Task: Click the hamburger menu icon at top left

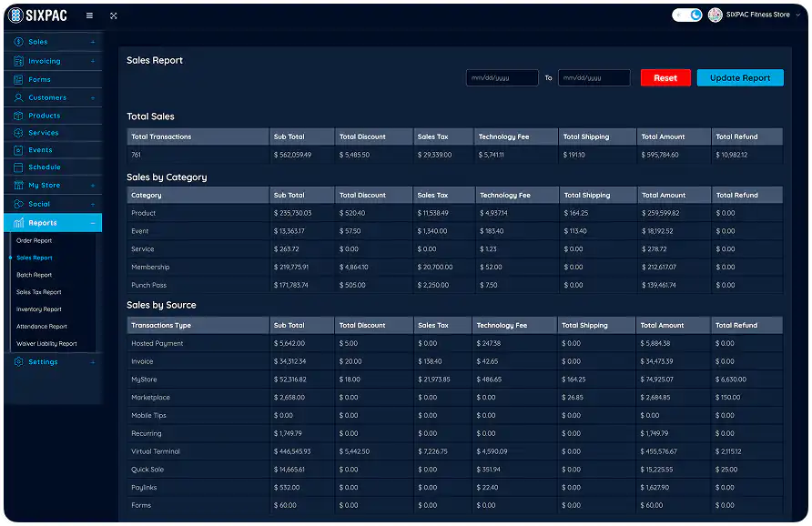Action: 88,15
